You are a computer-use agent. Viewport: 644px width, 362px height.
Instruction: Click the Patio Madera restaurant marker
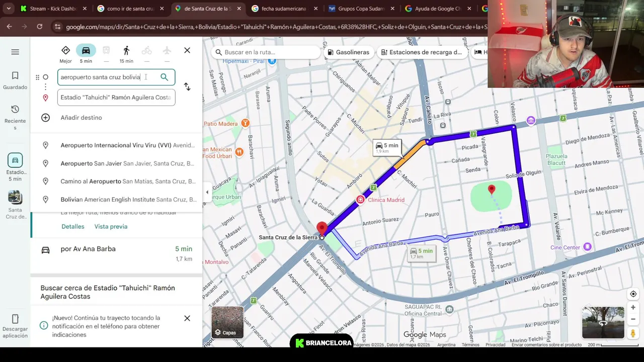coord(245,123)
